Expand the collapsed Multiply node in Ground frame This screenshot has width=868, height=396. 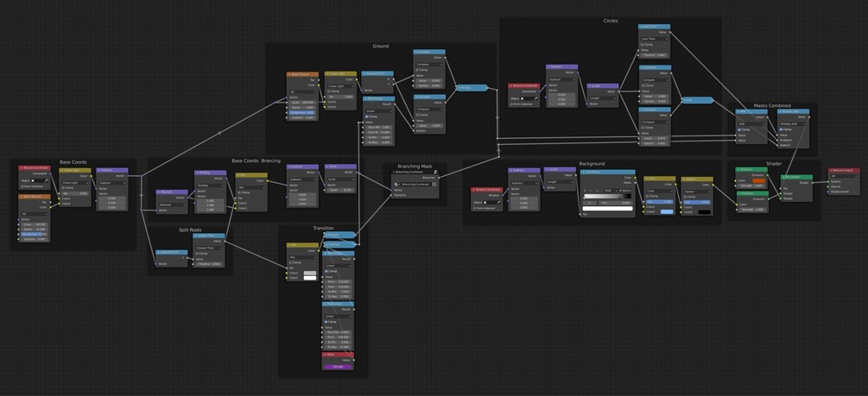[459, 88]
